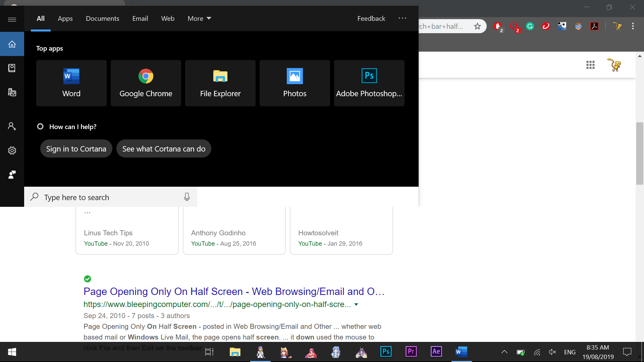Viewport: 644px width, 362px height.
Task: Click the microphone icon in search box
Action: coord(187,197)
